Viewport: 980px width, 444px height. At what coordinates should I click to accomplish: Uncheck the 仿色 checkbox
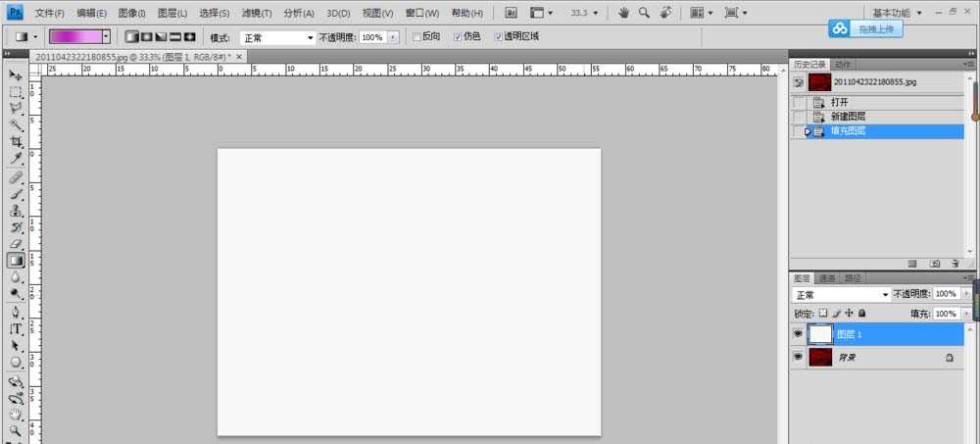pyautogui.click(x=458, y=36)
